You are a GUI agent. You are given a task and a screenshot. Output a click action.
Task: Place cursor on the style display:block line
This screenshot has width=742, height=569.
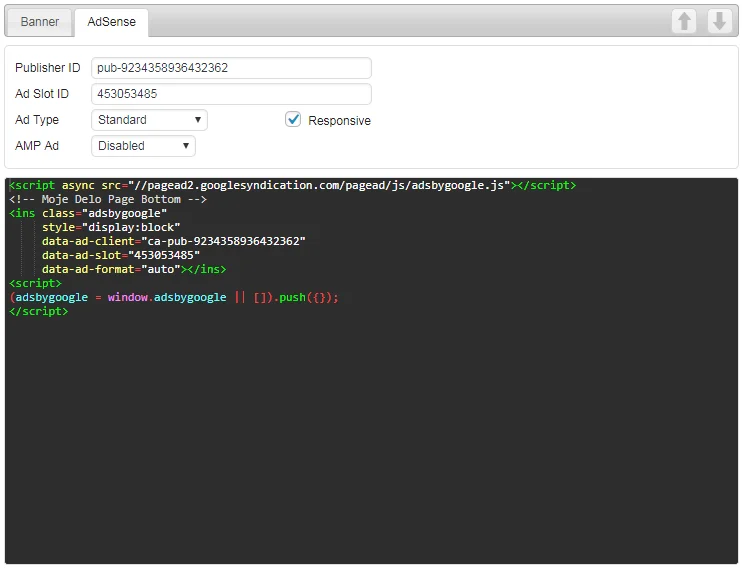point(111,227)
